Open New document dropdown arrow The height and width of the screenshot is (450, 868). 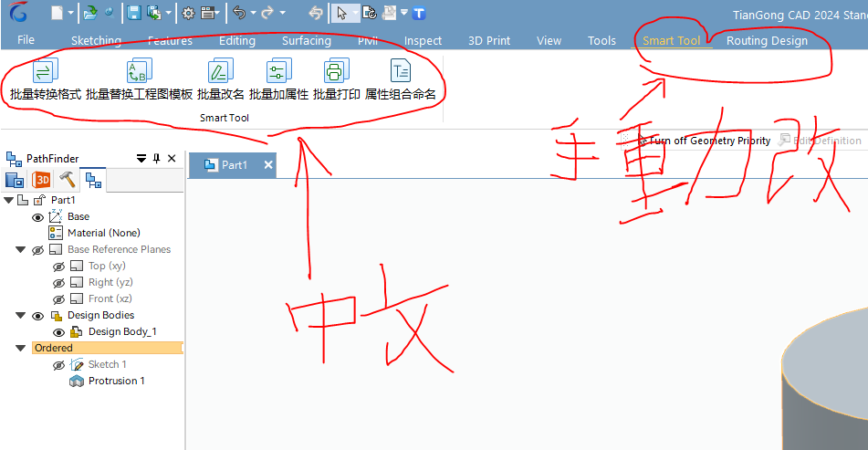70,14
